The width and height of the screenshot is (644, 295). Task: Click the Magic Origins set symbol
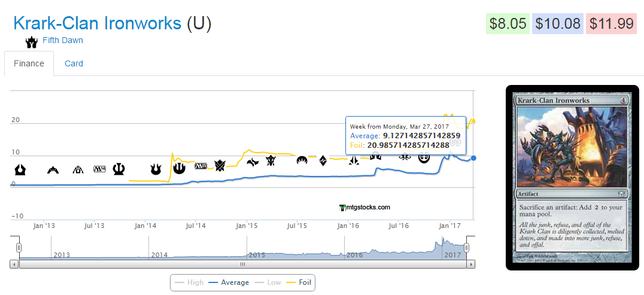tap(302, 160)
